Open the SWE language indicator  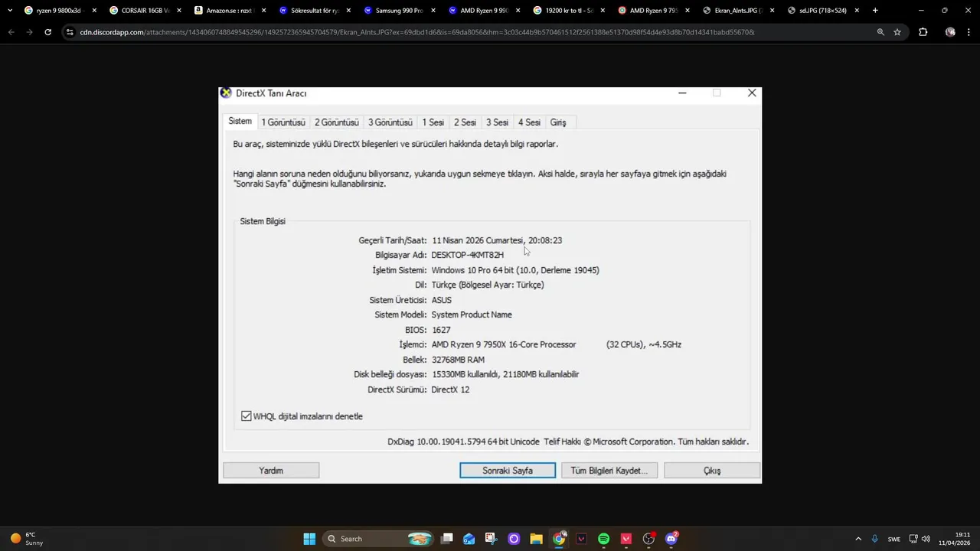pos(894,539)
